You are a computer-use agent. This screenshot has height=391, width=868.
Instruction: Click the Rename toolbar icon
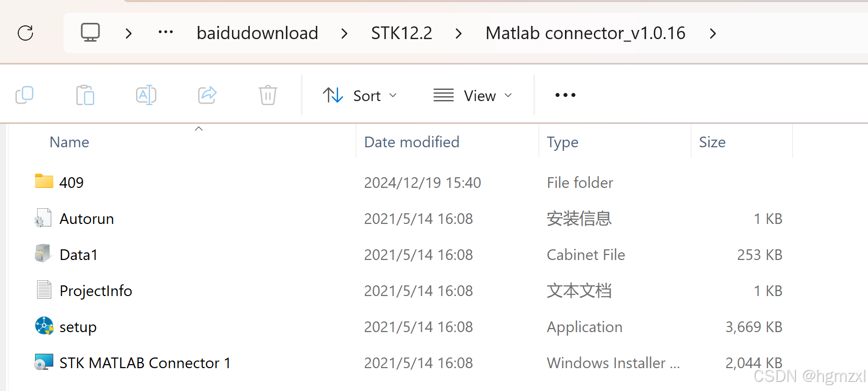[x=146, y=95]
